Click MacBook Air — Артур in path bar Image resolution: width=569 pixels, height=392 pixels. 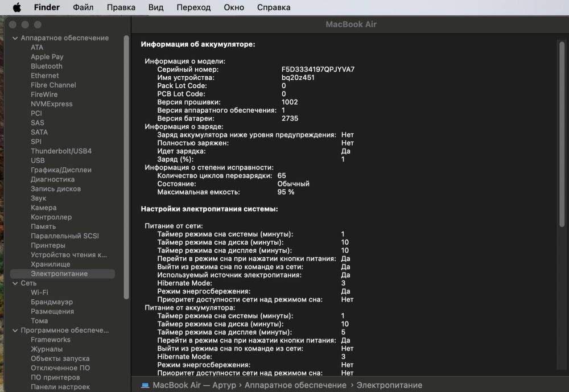(194, 385)
